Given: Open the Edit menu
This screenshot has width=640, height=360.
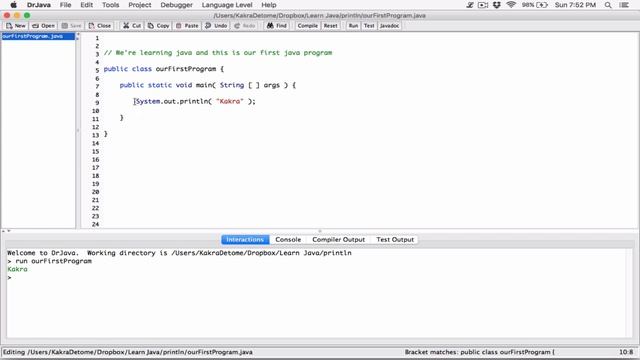Looking at the screenshot, I should pyautogui.click(x=87, y=5).
